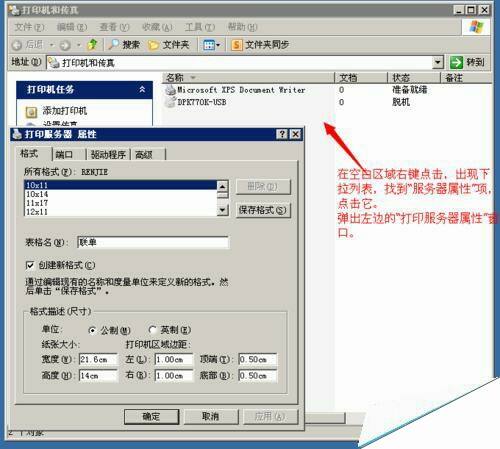This screenshot has height=449, width=500.
Task: Click the 脱机 status of DPK770K-USB
Action: pos(401,102)
